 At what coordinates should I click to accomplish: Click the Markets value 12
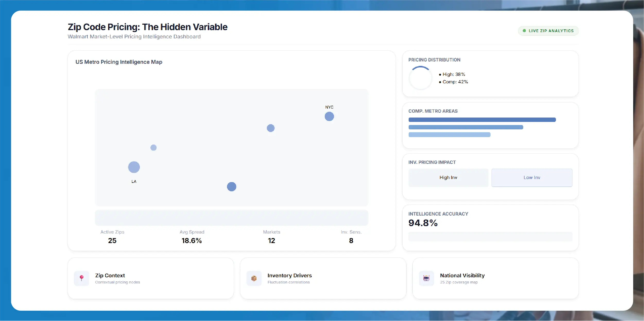click(x=271, y=240)
